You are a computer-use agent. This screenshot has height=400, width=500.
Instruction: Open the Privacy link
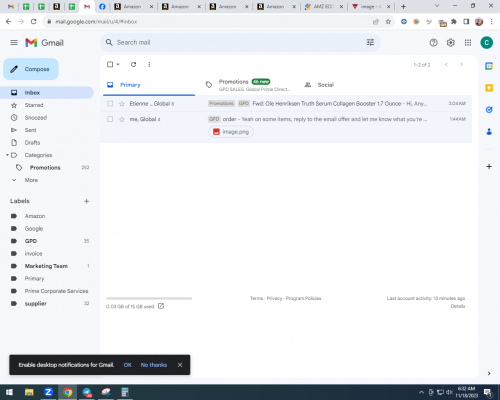pyautogui.click(x=274, y=298)
